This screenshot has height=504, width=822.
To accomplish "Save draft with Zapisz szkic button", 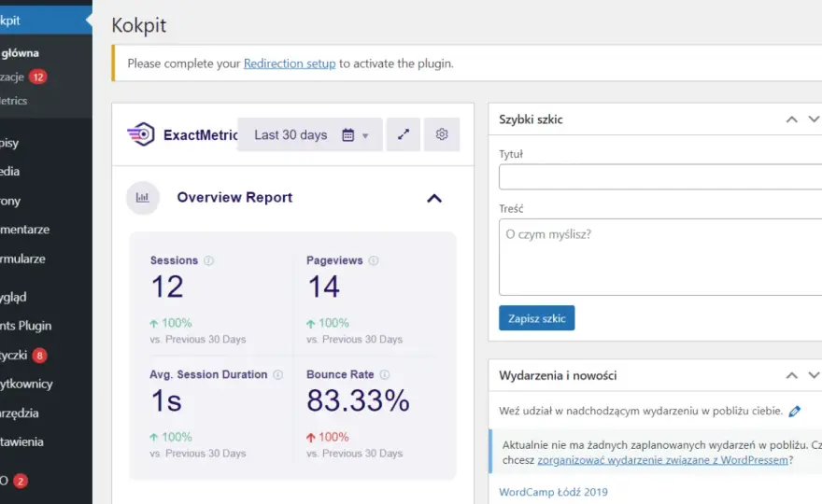I will [x=537, y=318].
